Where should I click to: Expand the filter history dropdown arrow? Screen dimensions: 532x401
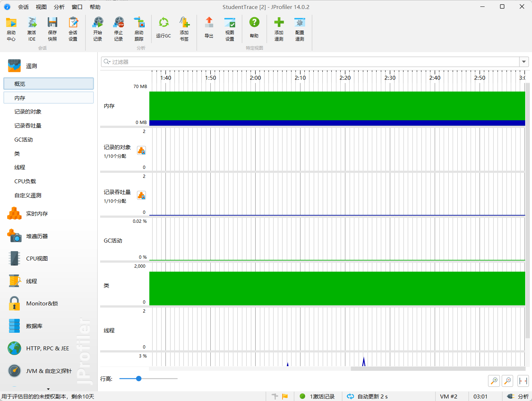(524, 62)
